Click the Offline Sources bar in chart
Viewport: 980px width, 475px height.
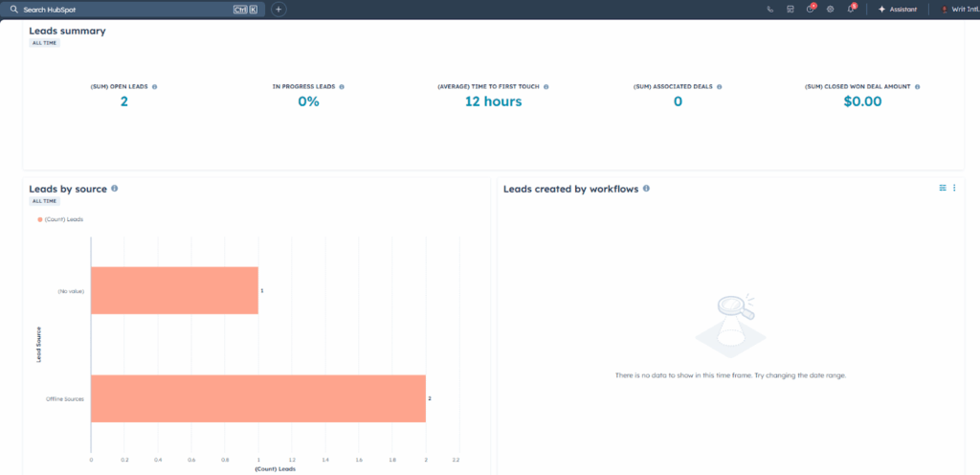click(257, 398)
